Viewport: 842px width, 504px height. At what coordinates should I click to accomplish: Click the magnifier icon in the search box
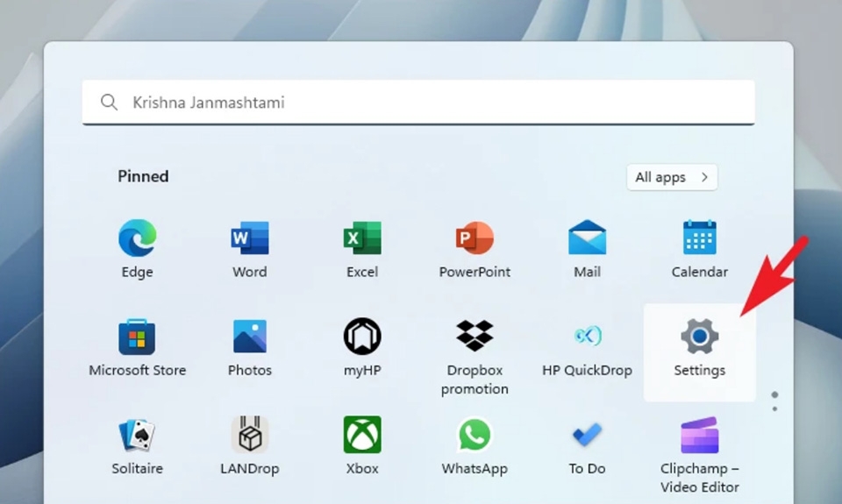109,102
